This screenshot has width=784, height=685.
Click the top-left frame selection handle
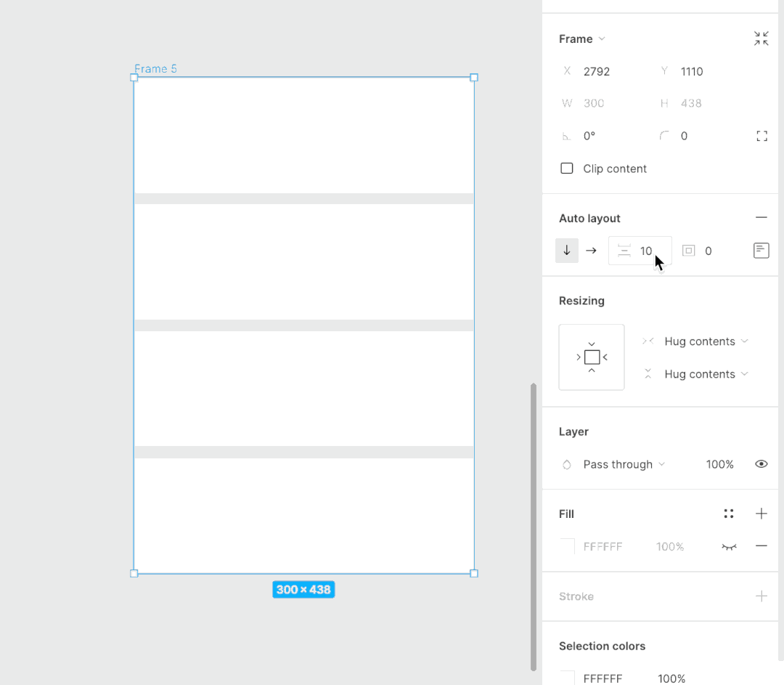(x=134, y=78)
